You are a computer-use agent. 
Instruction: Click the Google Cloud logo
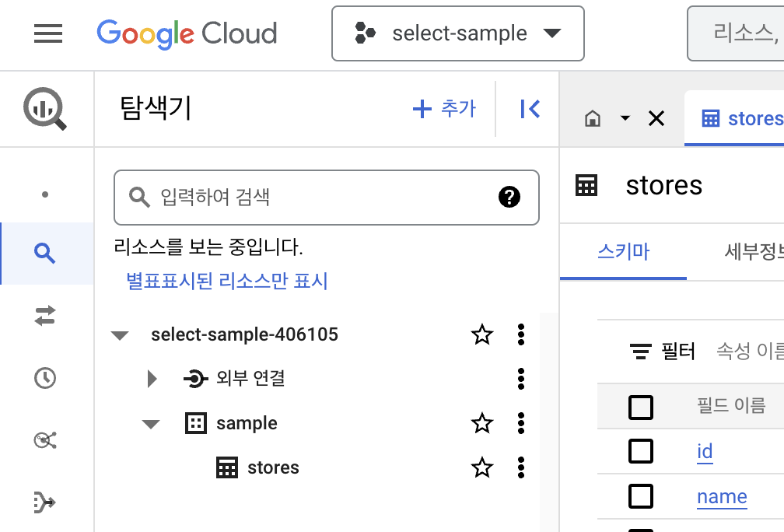pyautogui.click(x=187, y=33)
